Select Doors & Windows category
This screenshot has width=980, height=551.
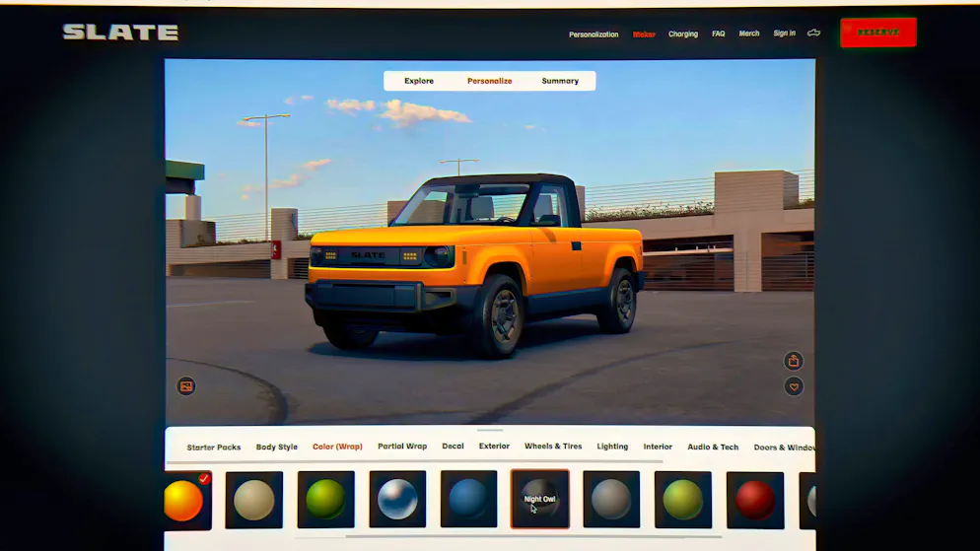tap(785, 448)
